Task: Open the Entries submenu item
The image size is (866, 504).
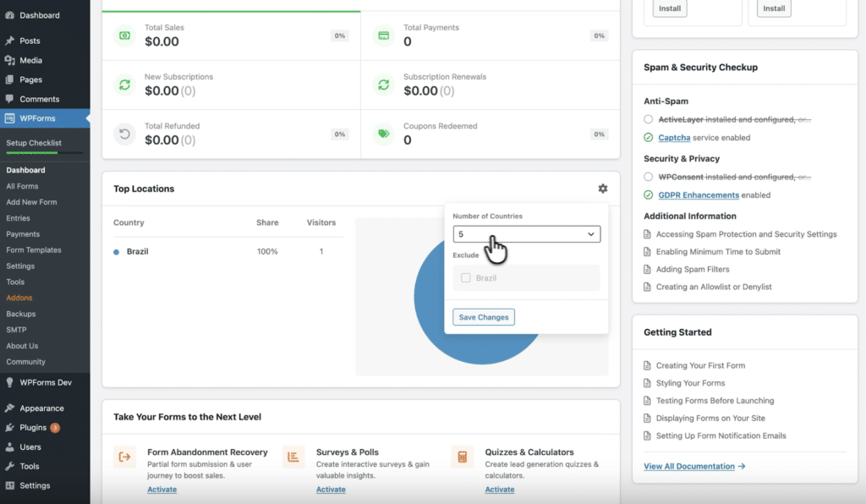Action: click(19, 219)
